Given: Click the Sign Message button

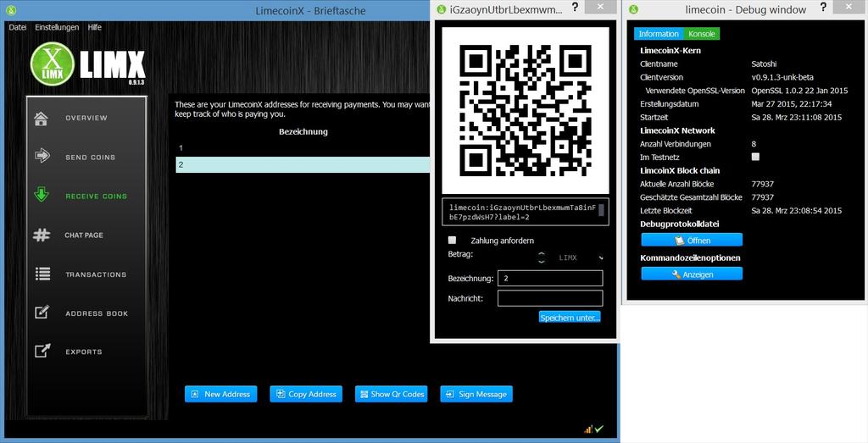Looking at the screenshot, I should click(476, 395).
